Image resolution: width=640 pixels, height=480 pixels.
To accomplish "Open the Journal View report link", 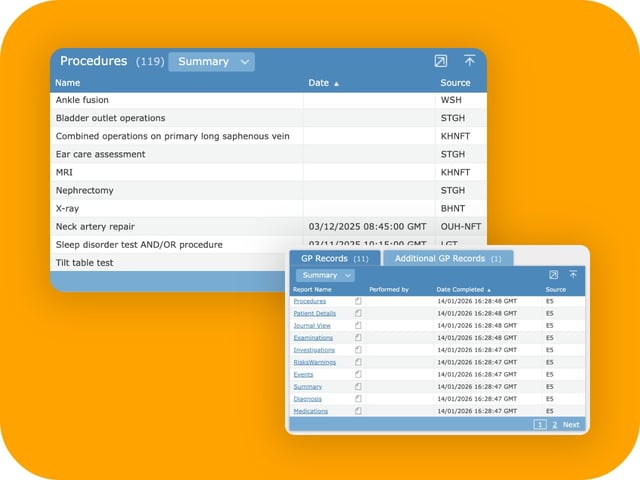I will (312, 326).
